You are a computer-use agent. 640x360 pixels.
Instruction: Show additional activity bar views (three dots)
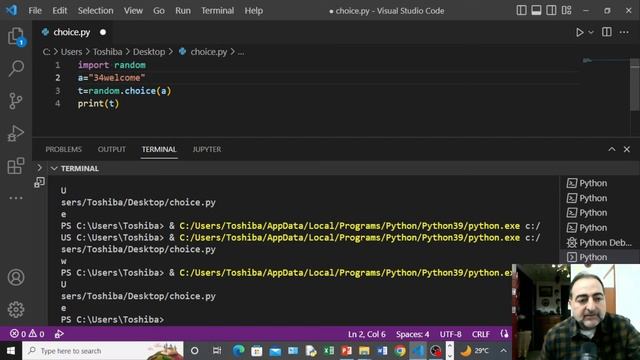[x=16, y=198]
